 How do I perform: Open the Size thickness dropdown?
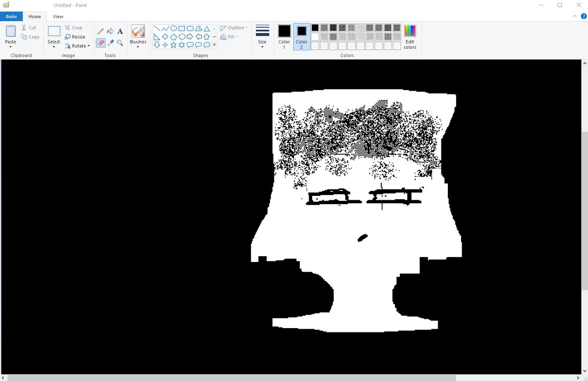coord(262,37)
